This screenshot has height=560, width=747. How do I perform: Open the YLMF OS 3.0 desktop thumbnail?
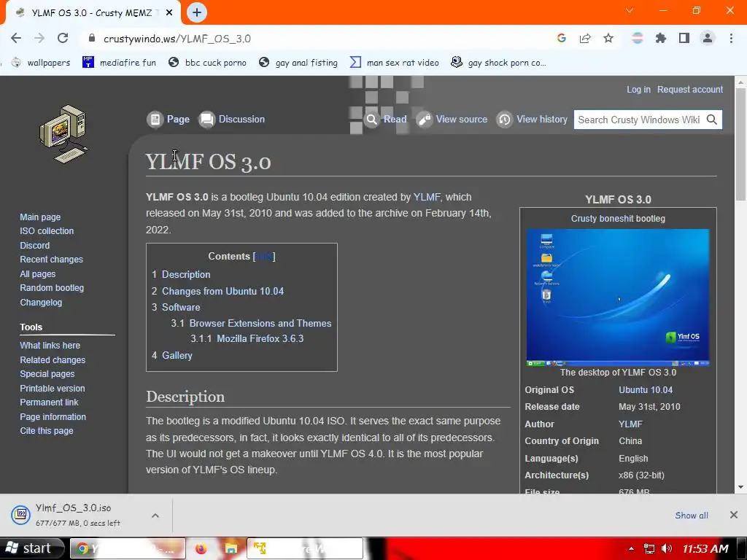(618, 297)
